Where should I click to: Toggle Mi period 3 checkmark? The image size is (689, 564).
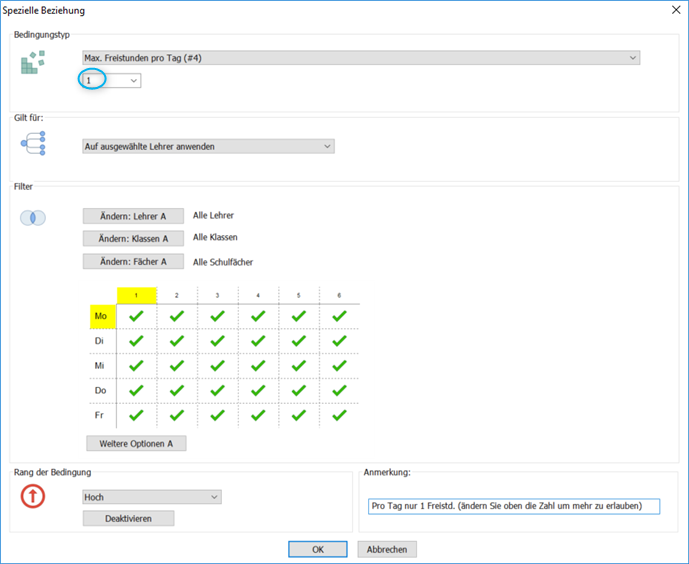218,365
